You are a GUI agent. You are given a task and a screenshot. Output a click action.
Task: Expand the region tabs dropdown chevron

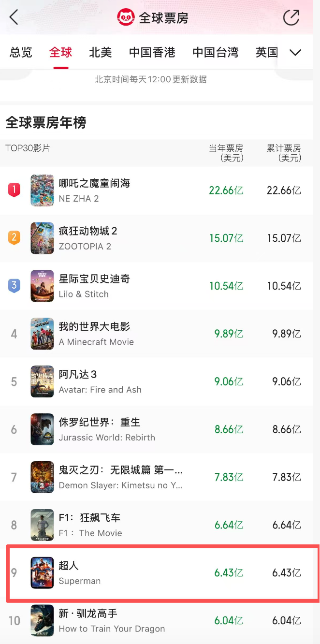pyautogui.click(x=295, y=52)
